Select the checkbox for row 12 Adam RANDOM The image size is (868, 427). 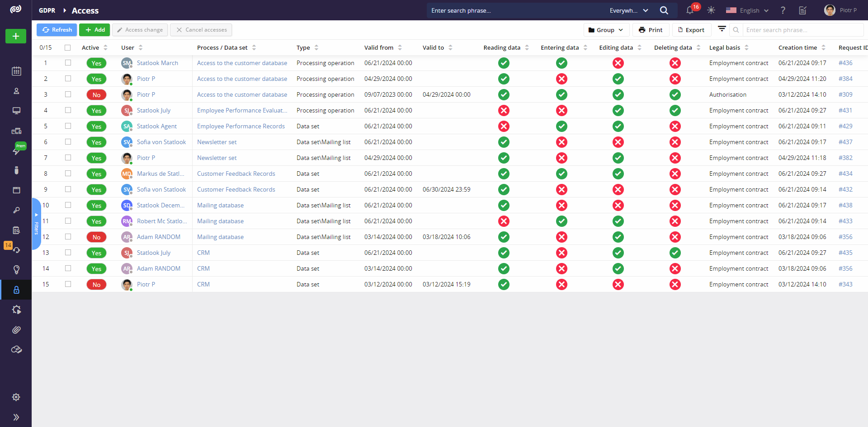click(68, 237)
